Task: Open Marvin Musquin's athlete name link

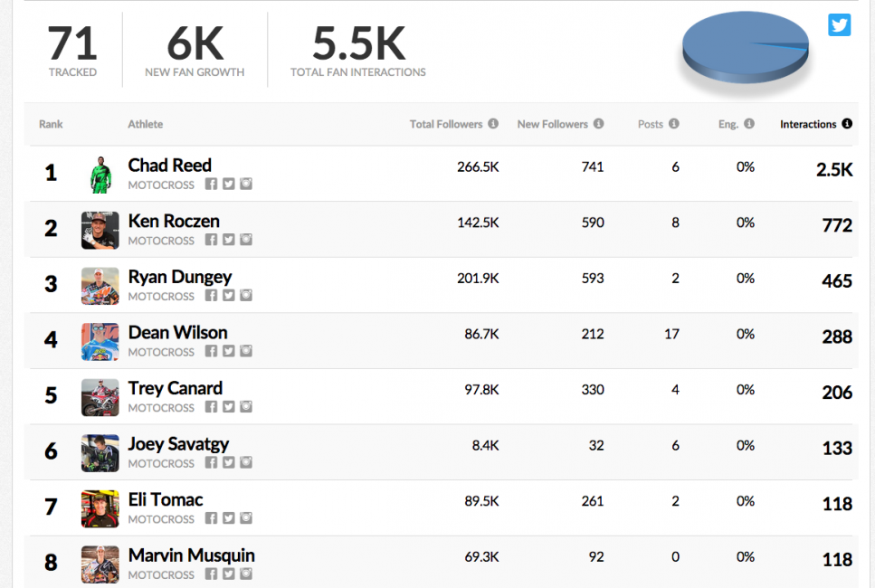Action: 192,555
